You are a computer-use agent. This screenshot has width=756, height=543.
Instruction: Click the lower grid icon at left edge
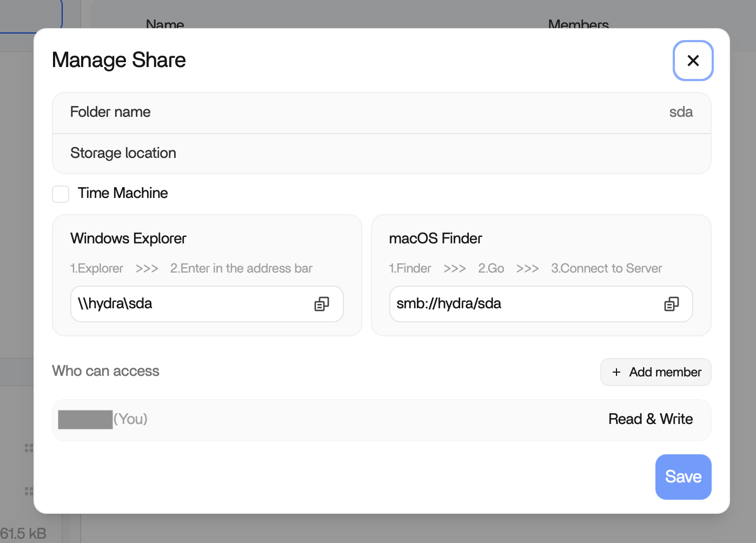click(29, 491)
